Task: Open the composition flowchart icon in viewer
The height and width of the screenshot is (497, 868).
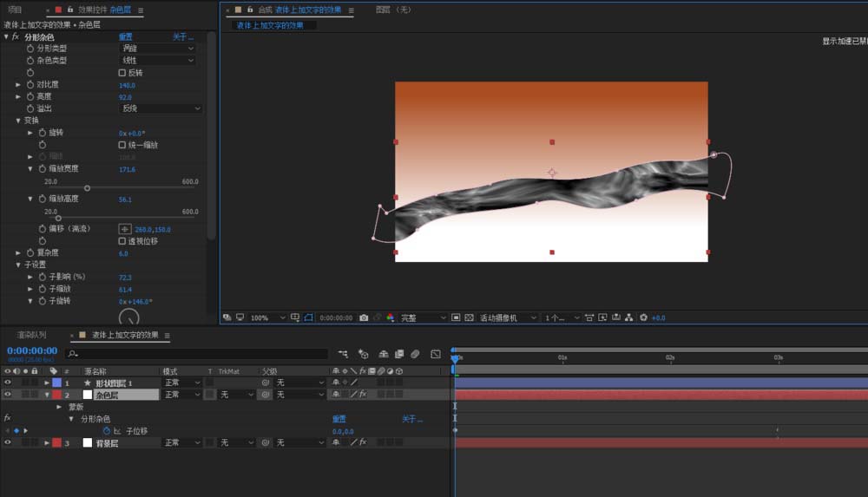Action: [x=629, y=318]
